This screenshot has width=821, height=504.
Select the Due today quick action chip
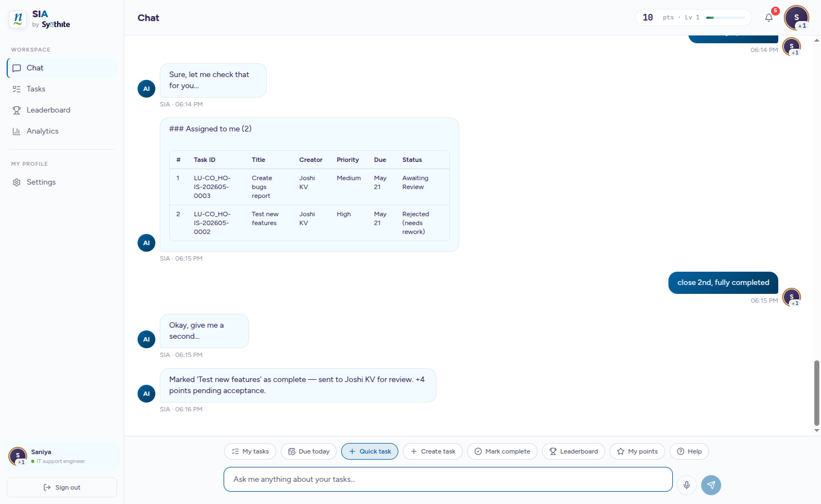point(308,451)
